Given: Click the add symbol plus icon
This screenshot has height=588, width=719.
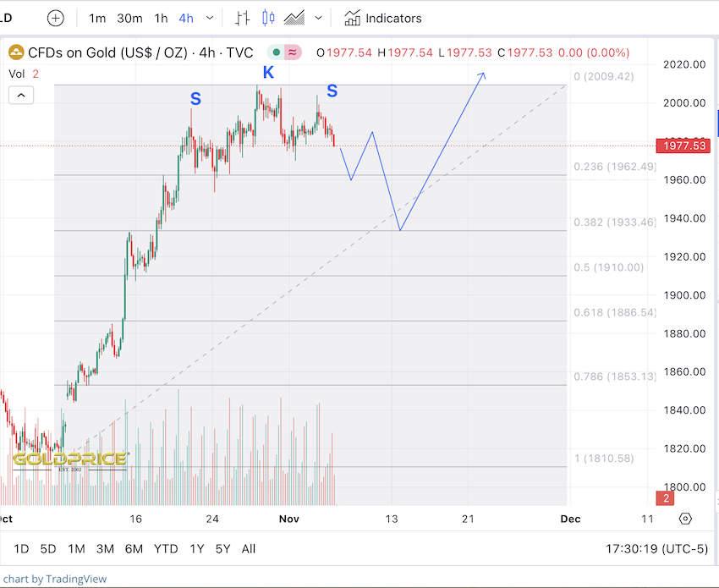Looking at the screenshot, I should coord(56,18).
